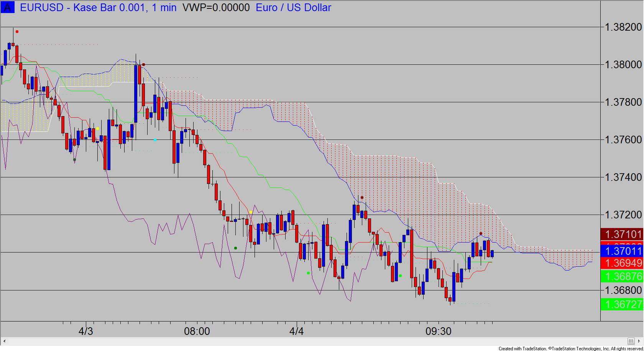Screen dimensions: 644x351
Task: Click the blue "A" chart badge
Action: click(x=8, y=7)
